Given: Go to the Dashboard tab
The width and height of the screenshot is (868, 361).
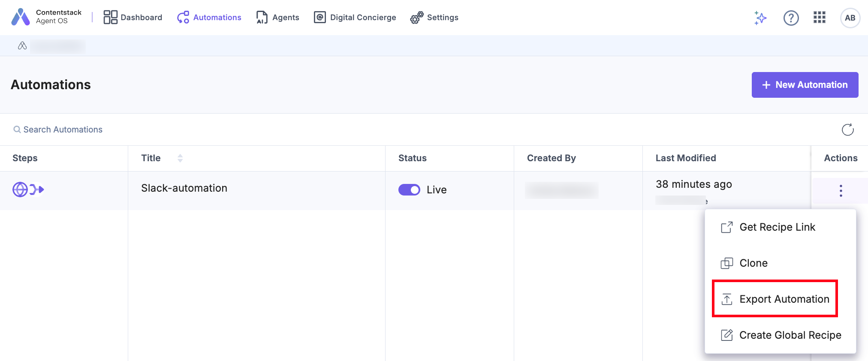Looking at the screenshot, I should pos(133,18).
